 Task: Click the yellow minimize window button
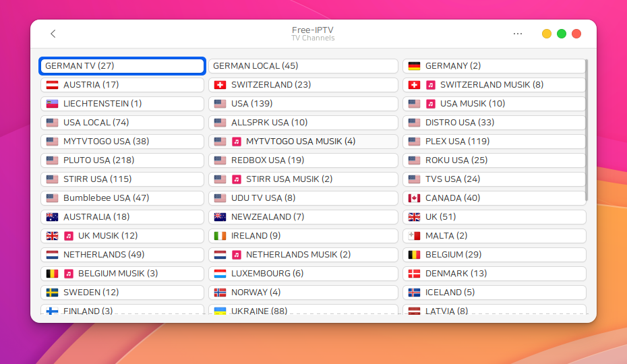click(547, 34)
